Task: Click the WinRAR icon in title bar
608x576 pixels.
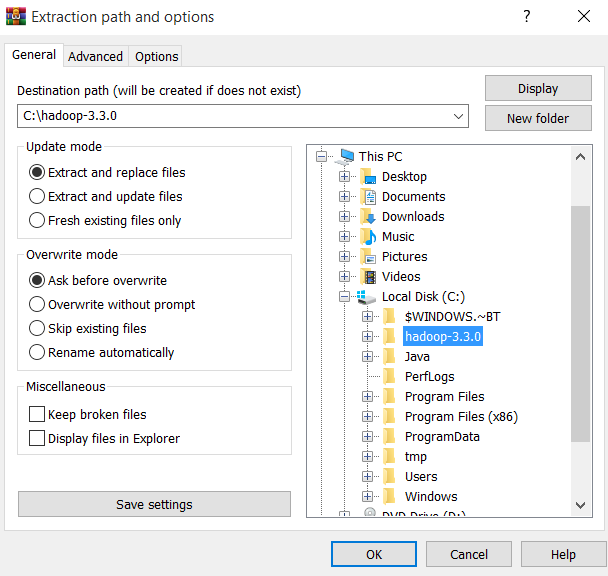Action: point(15,17)
